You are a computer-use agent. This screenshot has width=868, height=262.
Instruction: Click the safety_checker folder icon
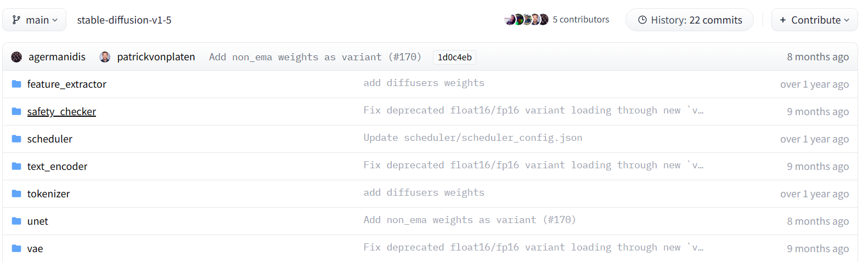click(x=16, y=111)
